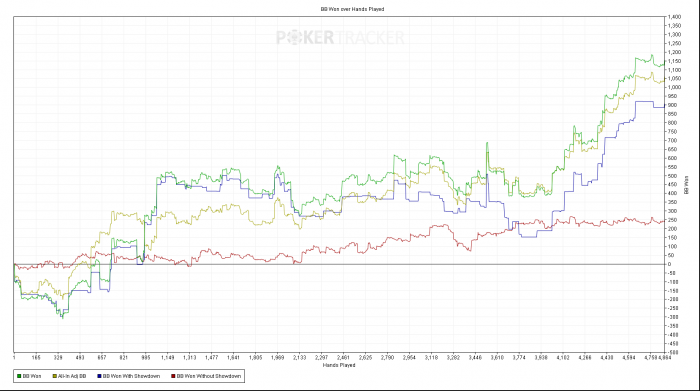Click the blue BB Won With Showdown swatch

point(99,376)
